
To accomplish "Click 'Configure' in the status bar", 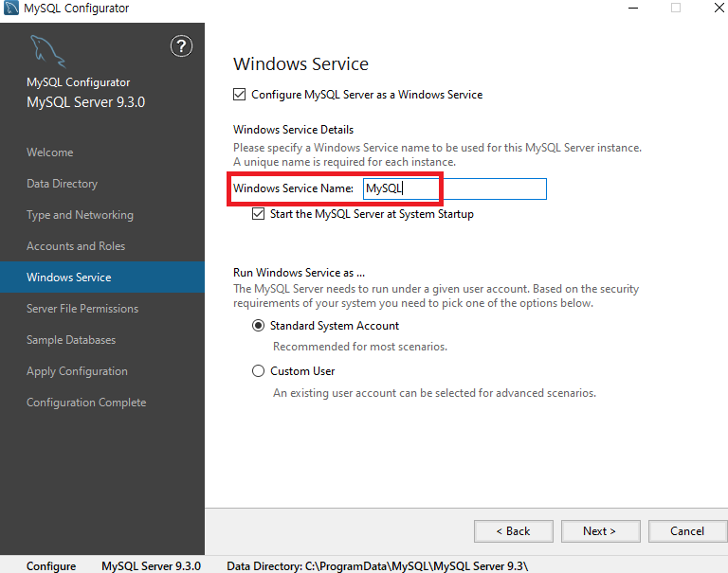I will 51,566.
